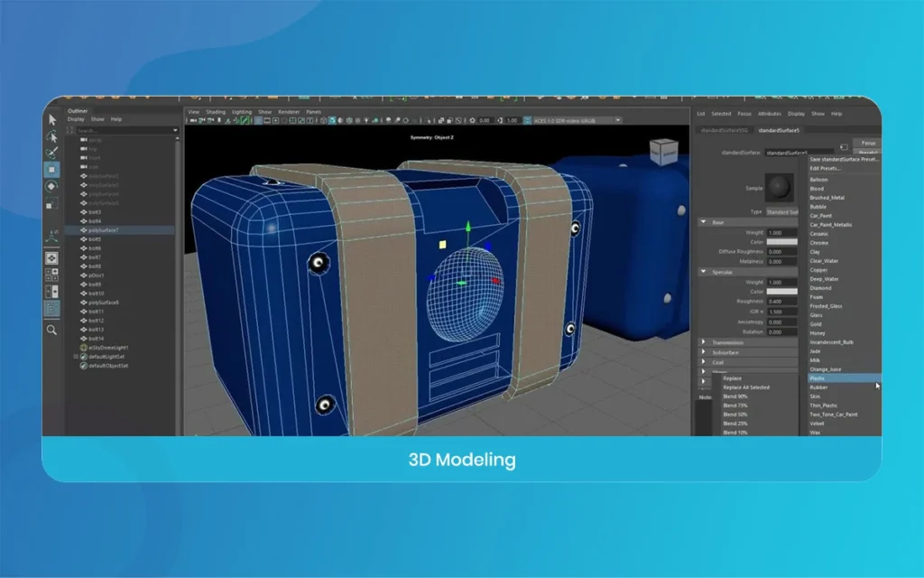Switch to four-view layout icon
The width and height of the screenshot is (924, 578).
point(51,275)
